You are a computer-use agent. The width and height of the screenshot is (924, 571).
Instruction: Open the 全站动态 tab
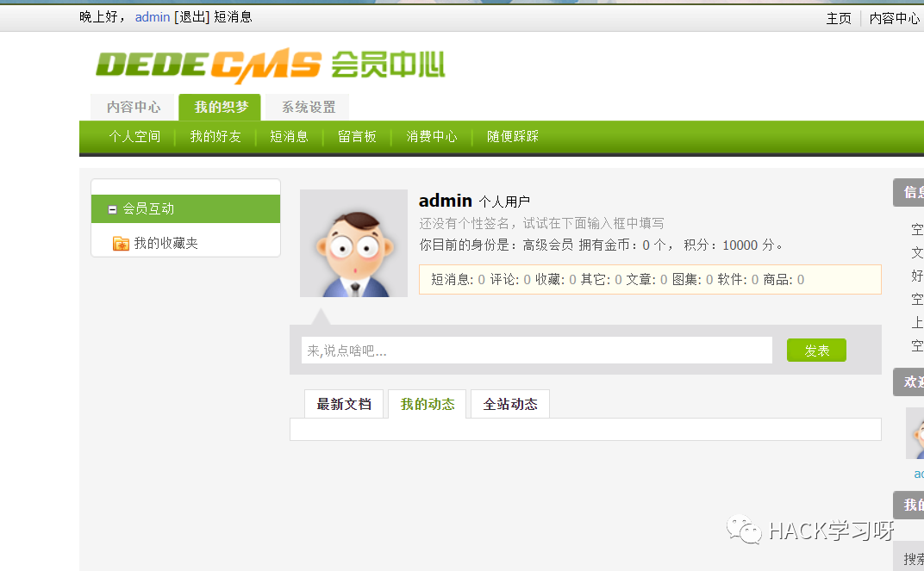(x=510, y=404)
